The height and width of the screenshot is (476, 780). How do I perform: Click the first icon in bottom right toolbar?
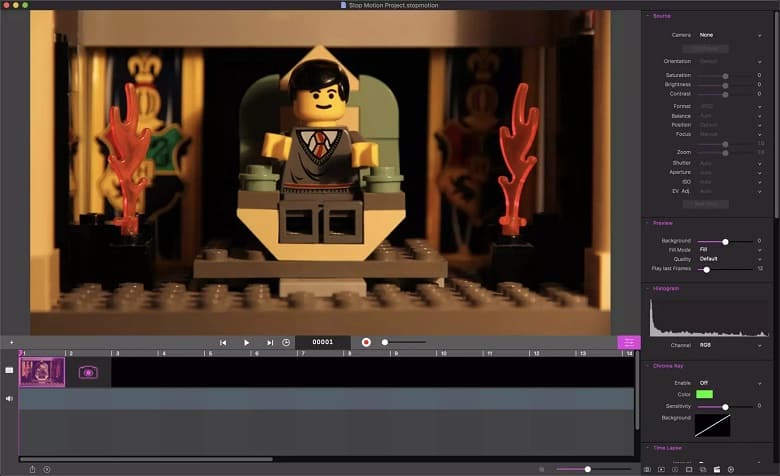(x=647, y=469)
